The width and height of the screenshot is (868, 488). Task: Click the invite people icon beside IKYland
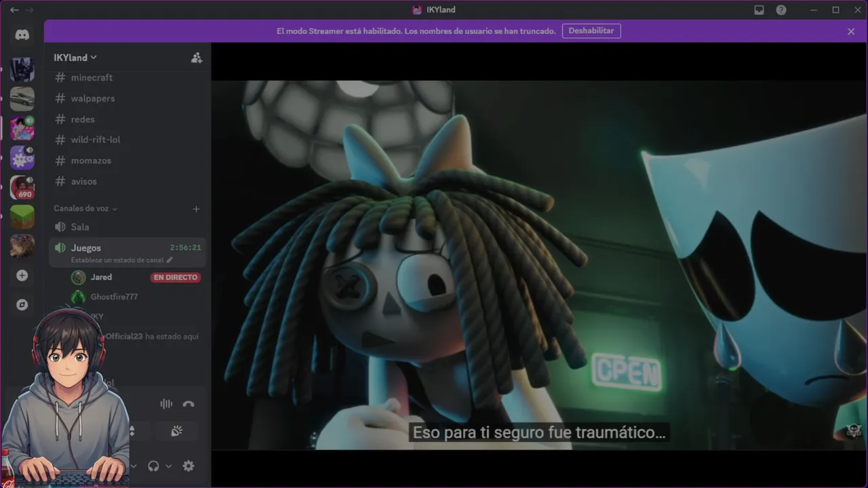pos(197,58)
